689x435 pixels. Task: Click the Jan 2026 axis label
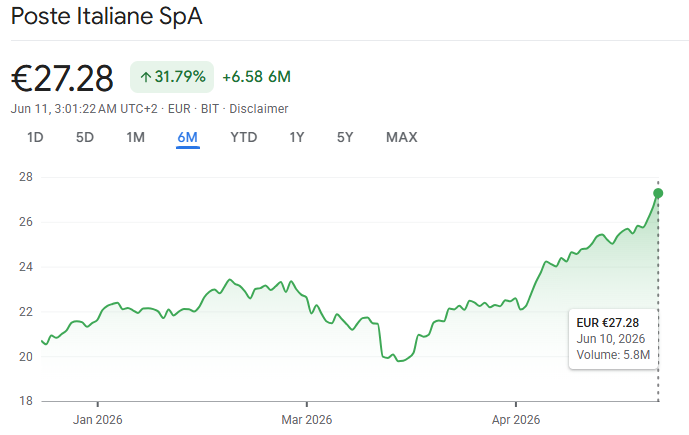click(x=98, y=420)
